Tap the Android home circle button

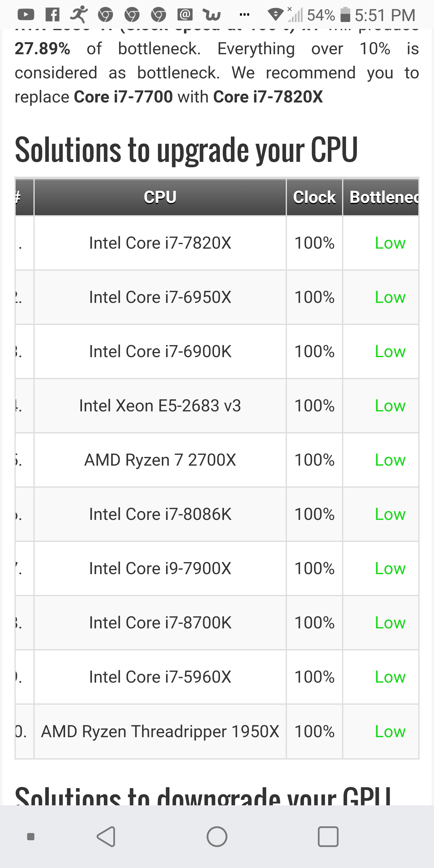pos(217,836)
